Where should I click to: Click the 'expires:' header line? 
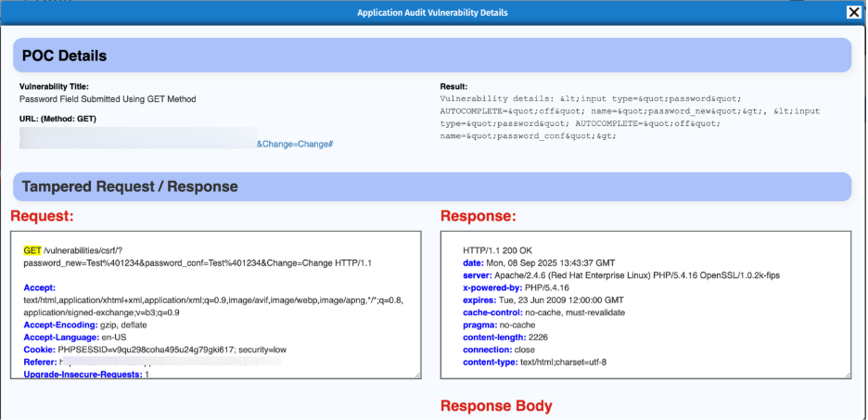tap(543, 300)
